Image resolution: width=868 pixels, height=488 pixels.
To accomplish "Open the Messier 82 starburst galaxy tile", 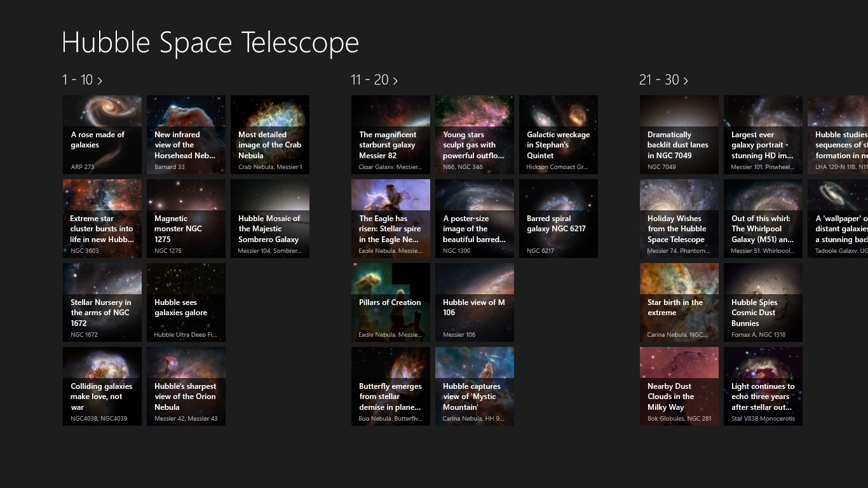I will point(390,135).
